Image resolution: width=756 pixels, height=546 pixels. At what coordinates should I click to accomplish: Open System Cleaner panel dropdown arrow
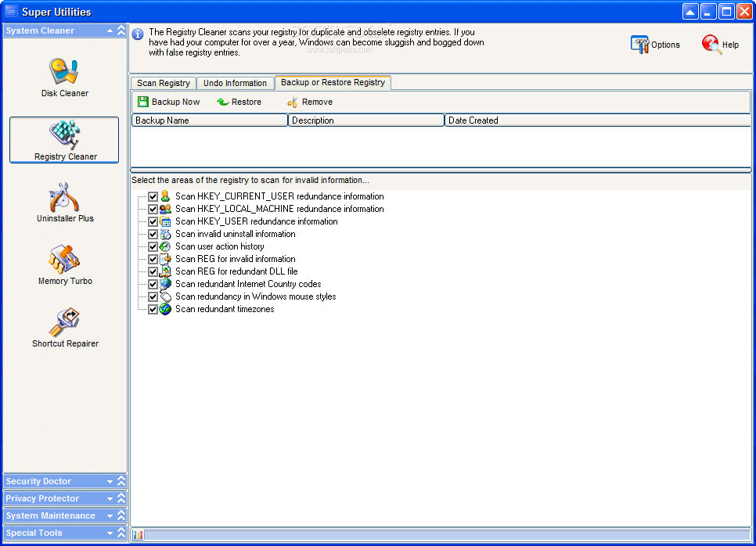pyautogui.click(x=110, y=31)
